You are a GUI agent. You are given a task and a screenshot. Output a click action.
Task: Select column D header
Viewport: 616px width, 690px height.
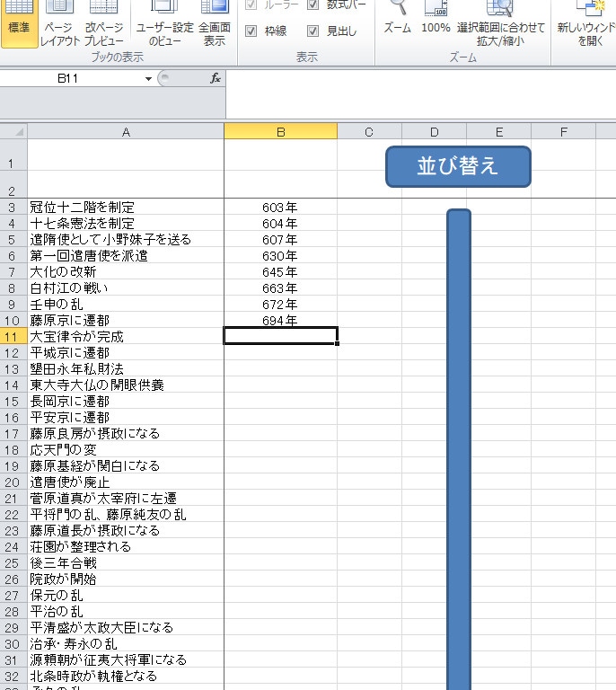coord(434,131)
